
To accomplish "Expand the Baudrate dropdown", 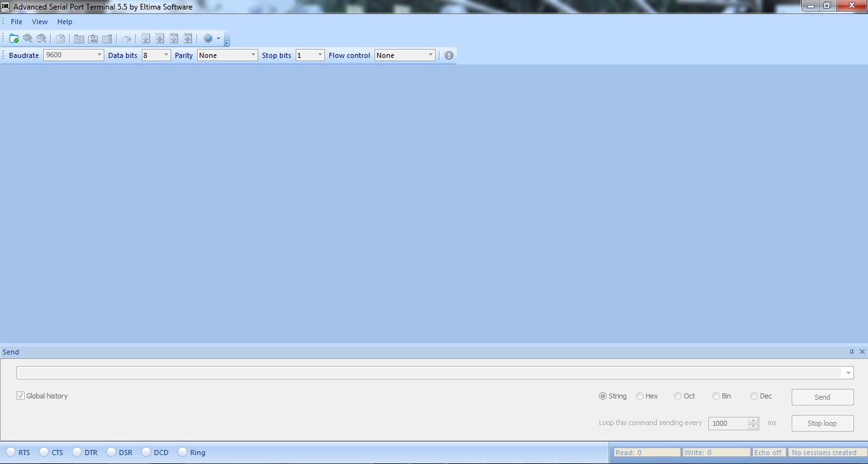I will pos(99,55).
